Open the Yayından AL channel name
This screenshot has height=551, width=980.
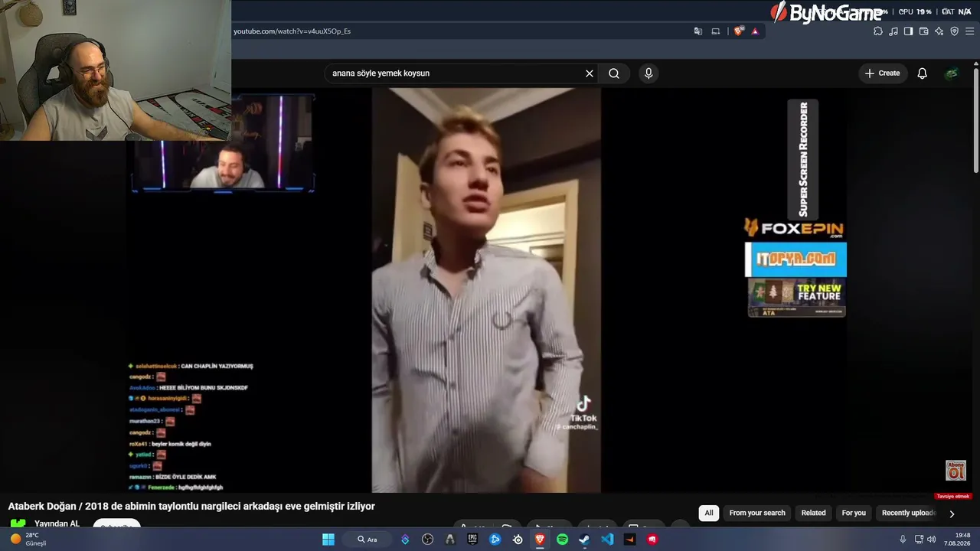coord(57,524)
